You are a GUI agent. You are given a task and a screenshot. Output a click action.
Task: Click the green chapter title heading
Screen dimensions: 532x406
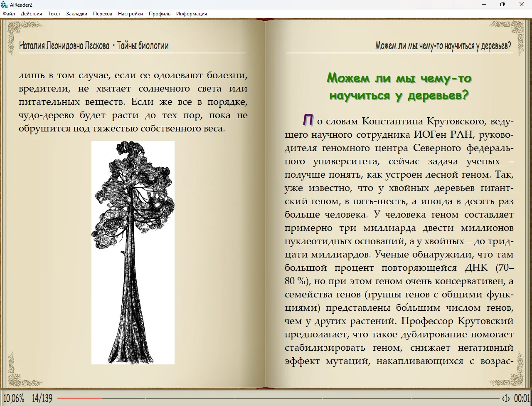click(399, 87)
